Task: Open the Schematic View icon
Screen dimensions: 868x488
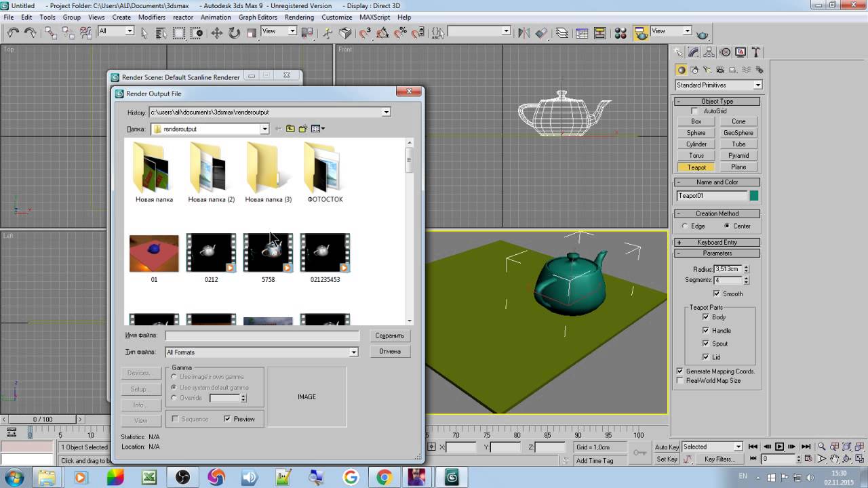Action: [599, 33]
